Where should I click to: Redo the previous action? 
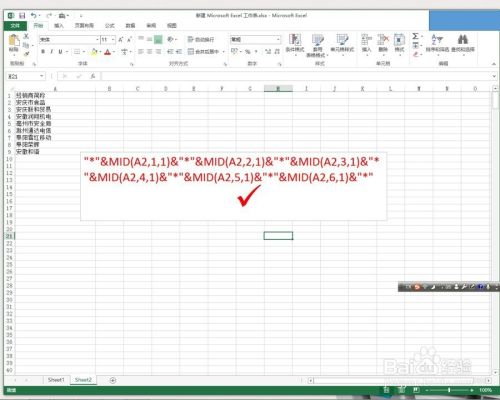pyautogui.click(x=49, y=16)
